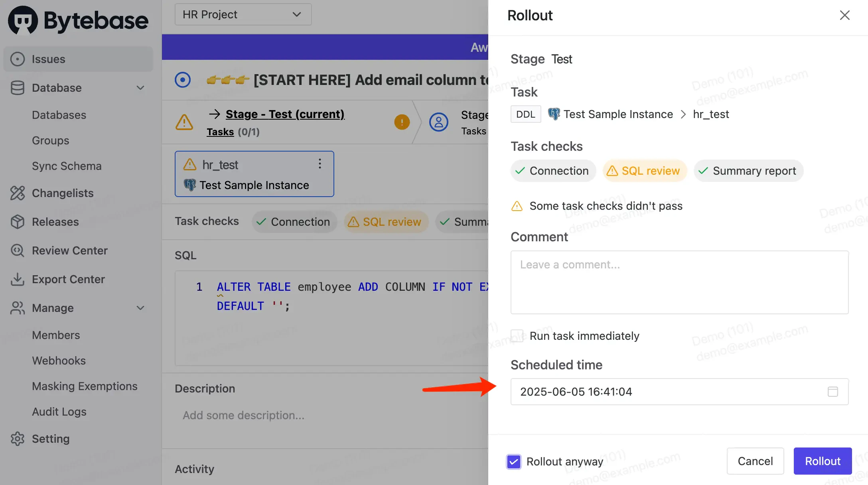Cancel the rollout dialog
This screenshot has width=868, height=485.
point(755,461)
